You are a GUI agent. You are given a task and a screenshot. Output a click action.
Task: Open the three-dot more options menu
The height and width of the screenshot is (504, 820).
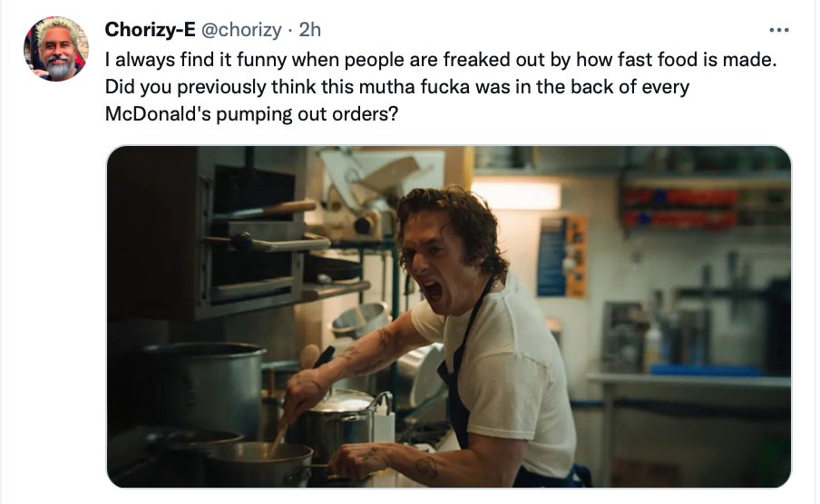click(x=778, y=30)
